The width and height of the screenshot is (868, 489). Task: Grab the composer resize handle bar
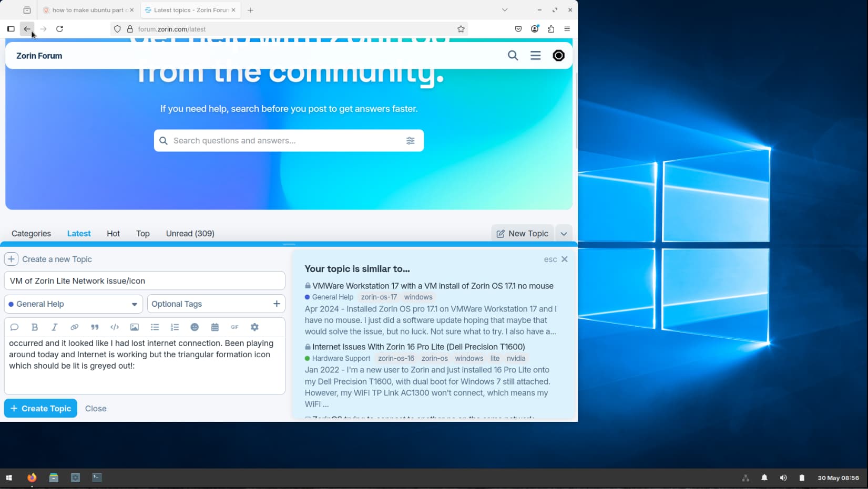coord(289,244)
